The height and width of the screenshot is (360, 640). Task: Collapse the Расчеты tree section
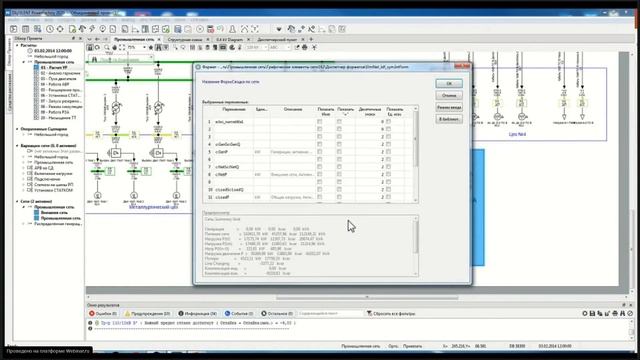click(x=17, y=45)
